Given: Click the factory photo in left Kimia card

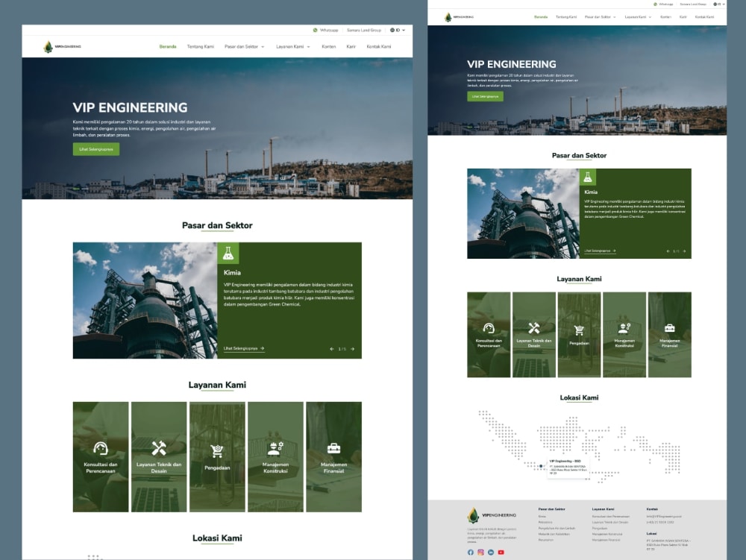Looking at the screenshot, I should point(145,301).
